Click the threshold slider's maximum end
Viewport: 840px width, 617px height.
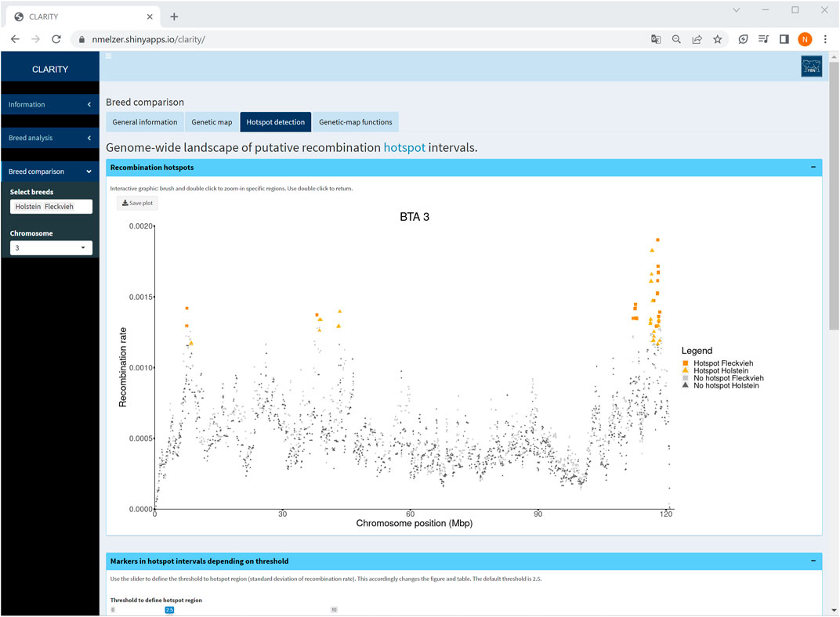[x=334, y=610]
